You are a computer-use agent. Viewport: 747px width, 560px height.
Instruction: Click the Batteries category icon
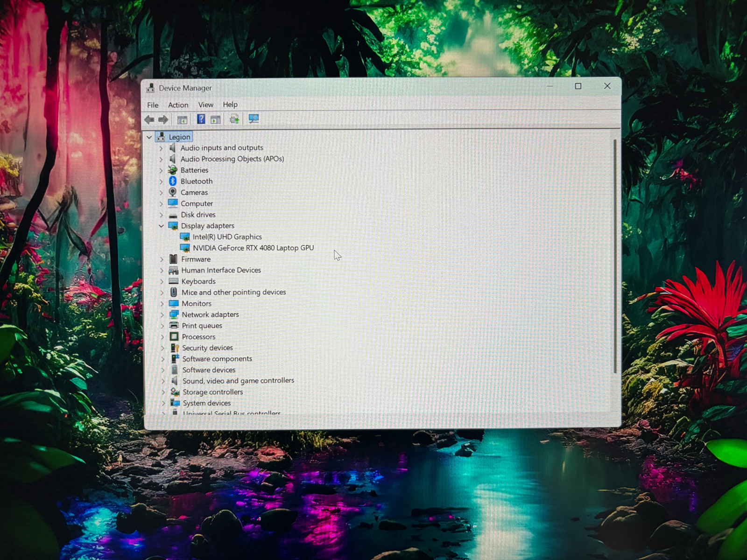click(x=173, y=170)
